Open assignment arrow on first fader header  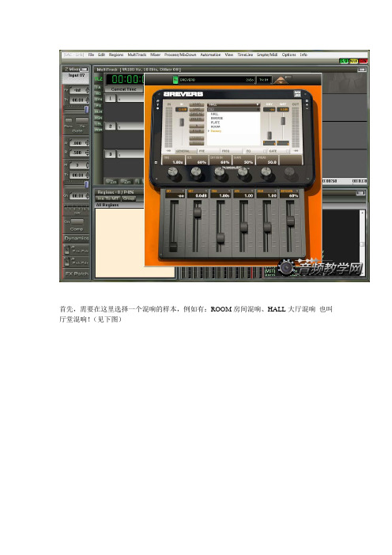pos(183,191)
